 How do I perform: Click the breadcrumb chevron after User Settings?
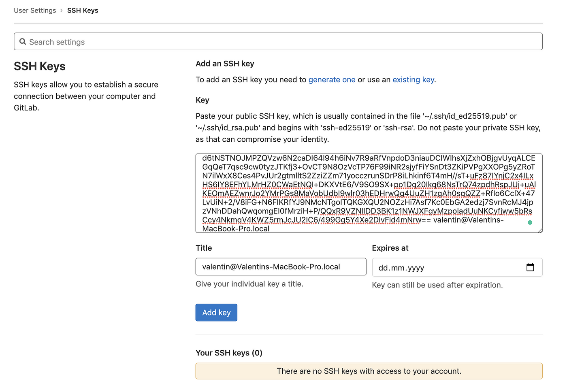click(x=62, y=11)
